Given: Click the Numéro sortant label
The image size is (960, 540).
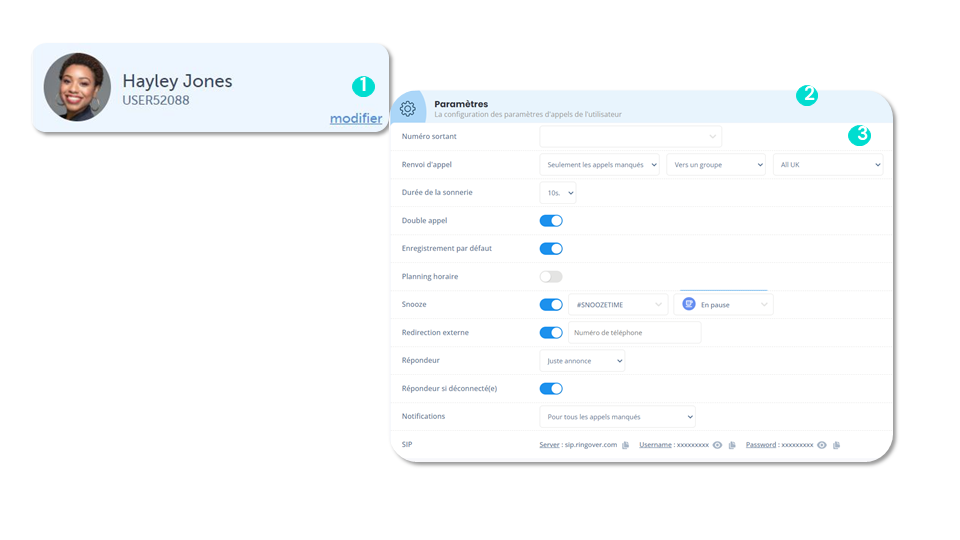Looking at the screenshot, I should 429,137.
